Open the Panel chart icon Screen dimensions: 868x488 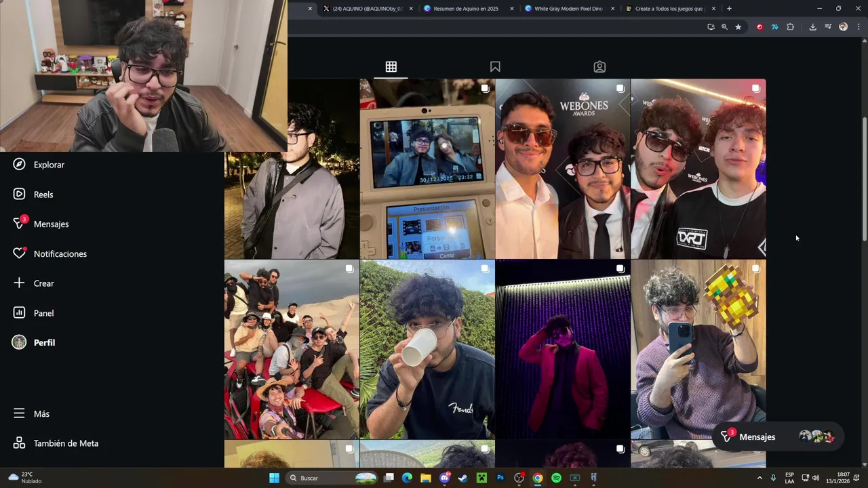19,313
